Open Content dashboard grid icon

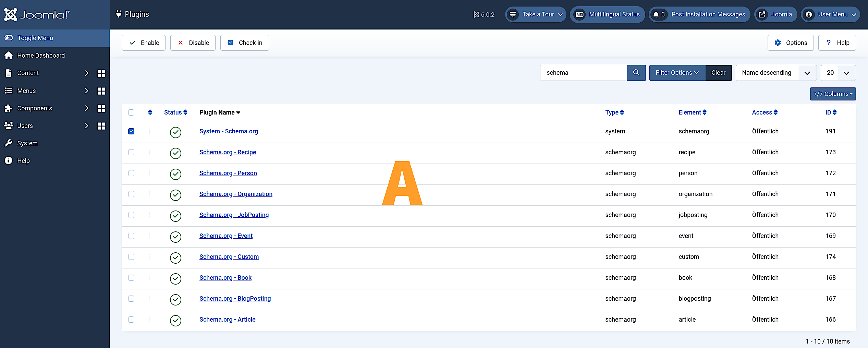click(101, 73)
